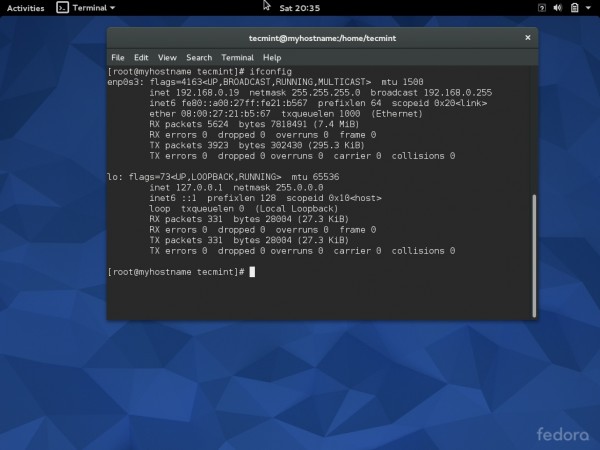Open the Sat 20:35 clock calendar

[x=299, y=8]
